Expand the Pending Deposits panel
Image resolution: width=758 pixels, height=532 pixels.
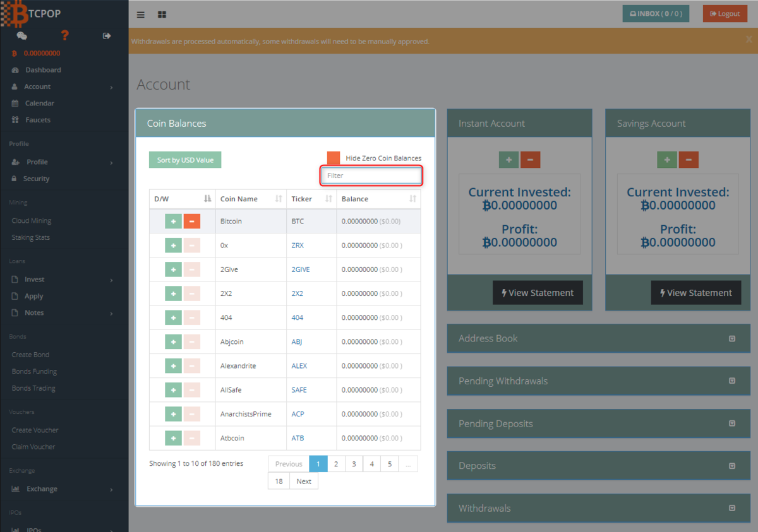pyautogui.click(x=732, y=423)
